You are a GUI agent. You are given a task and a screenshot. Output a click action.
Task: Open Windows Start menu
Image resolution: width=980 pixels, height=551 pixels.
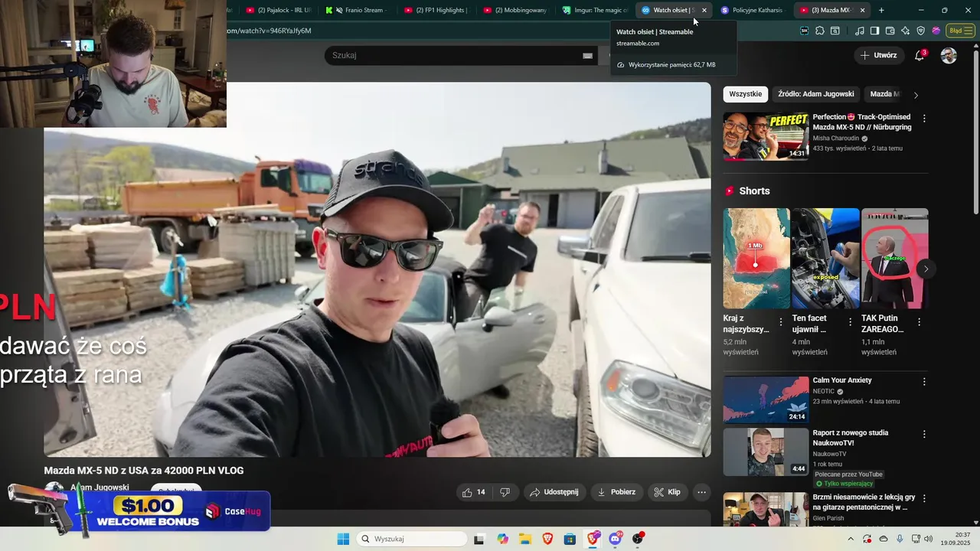pyautogui.click(x=343, y=539)
